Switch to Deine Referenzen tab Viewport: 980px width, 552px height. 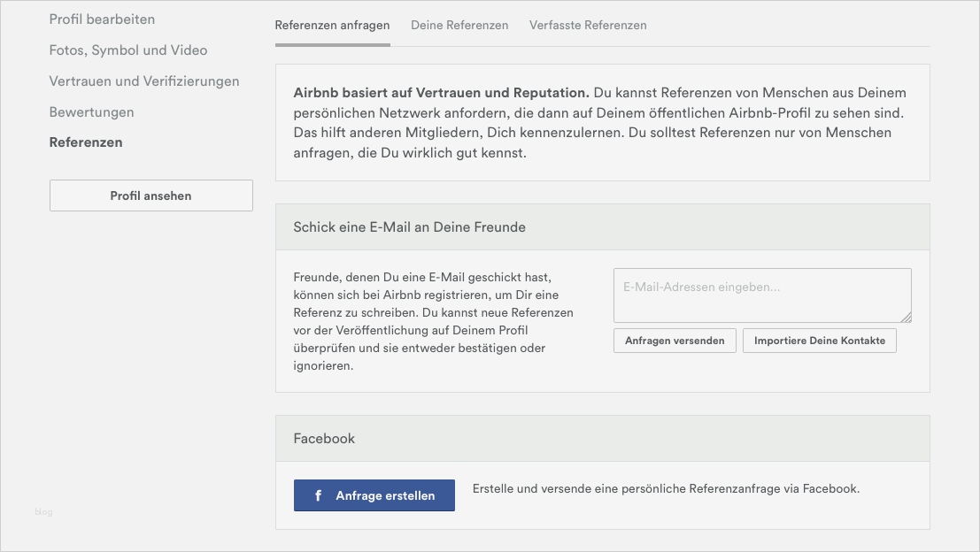point(459,25)
